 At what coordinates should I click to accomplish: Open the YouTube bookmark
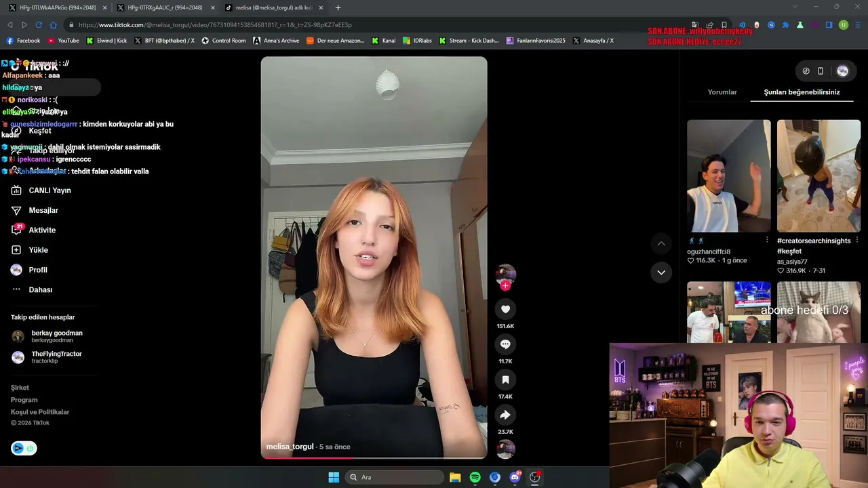(63, 41)
